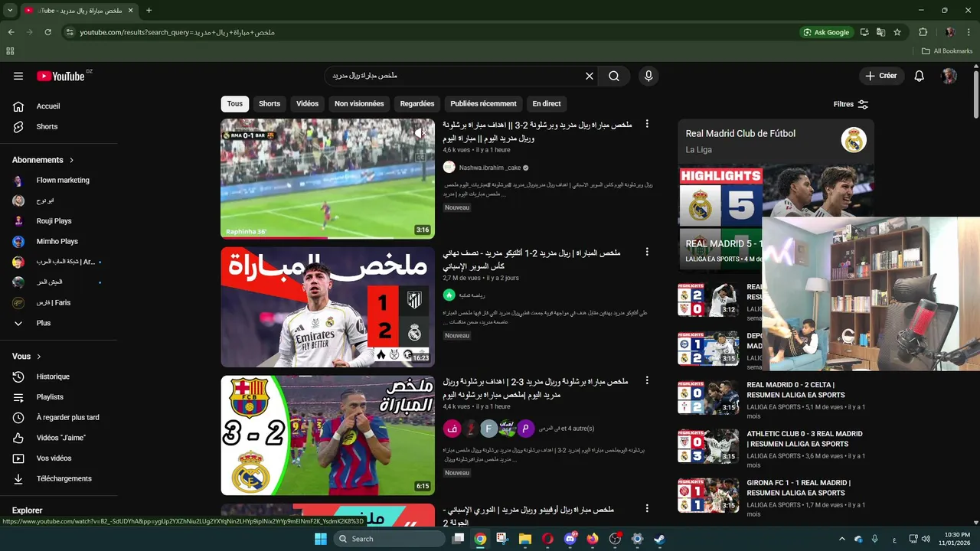The width and height of the screenshot is (980, 551).
Task: Play the 16:23 Atlético Madrid thumbnail
Action: (x=328, y=307)
